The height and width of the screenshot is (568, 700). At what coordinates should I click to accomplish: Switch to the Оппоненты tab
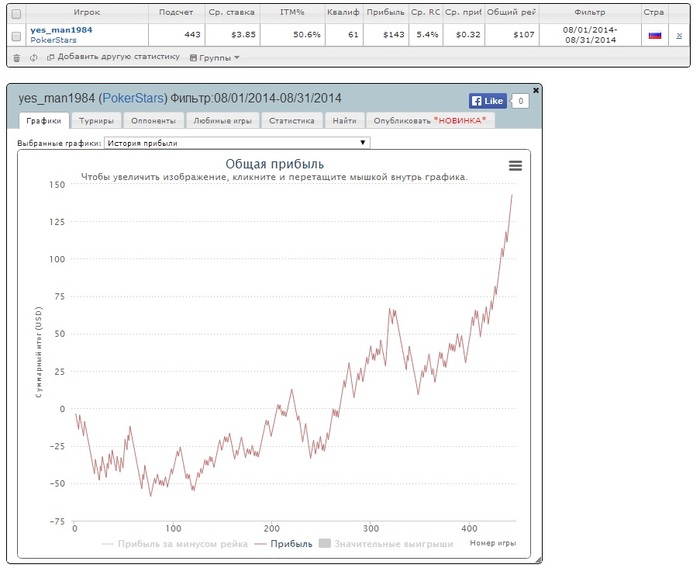click(x=154, y=121)
